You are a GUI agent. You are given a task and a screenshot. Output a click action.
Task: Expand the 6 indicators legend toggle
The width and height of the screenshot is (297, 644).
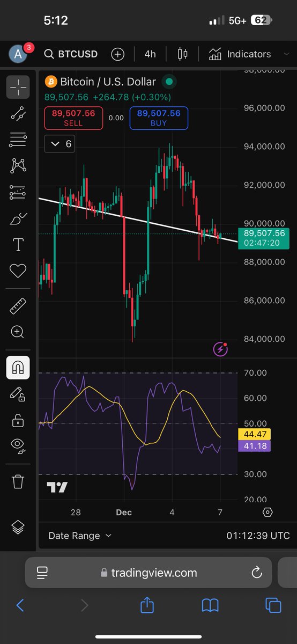tap(60, 144)
